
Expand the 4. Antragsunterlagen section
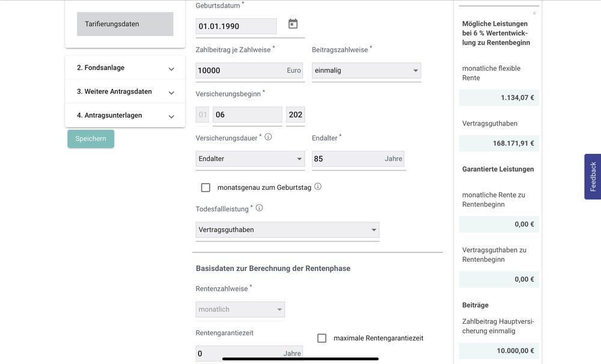pos(125,115)
